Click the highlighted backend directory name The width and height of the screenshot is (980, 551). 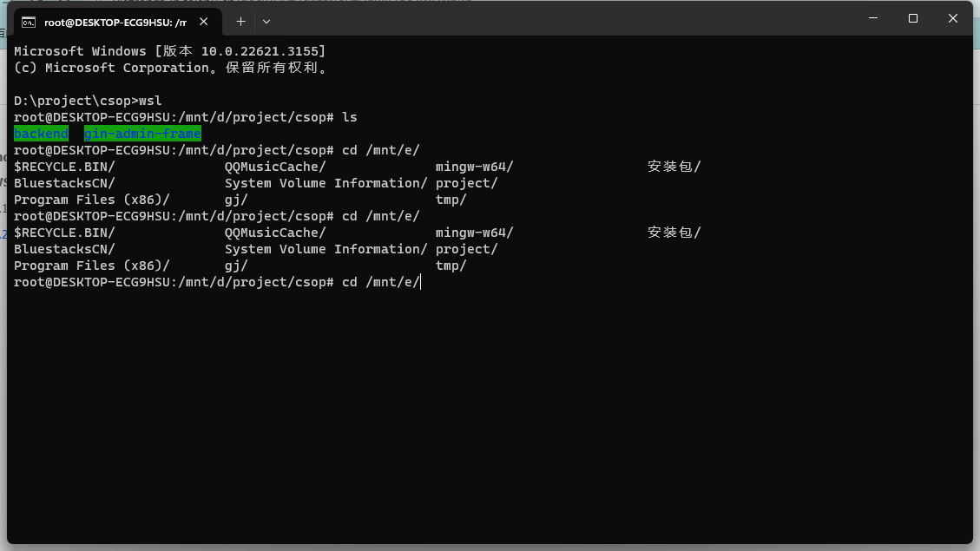42,134
